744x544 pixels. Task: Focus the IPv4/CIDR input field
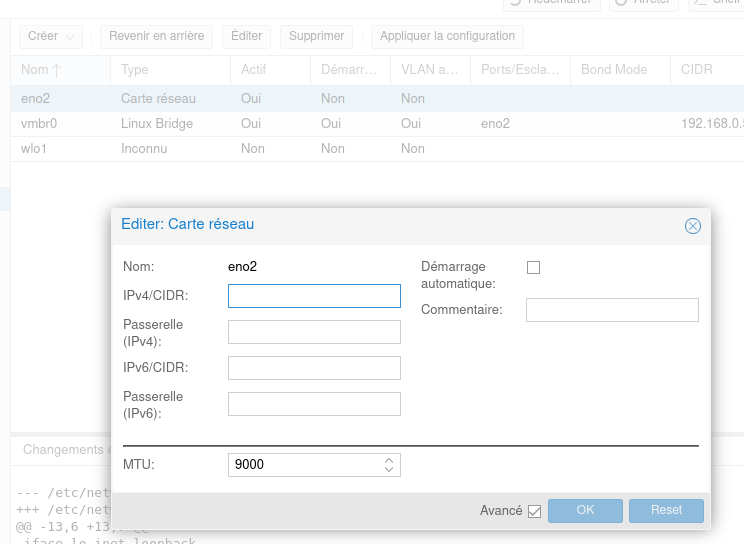tap(314, 296)
